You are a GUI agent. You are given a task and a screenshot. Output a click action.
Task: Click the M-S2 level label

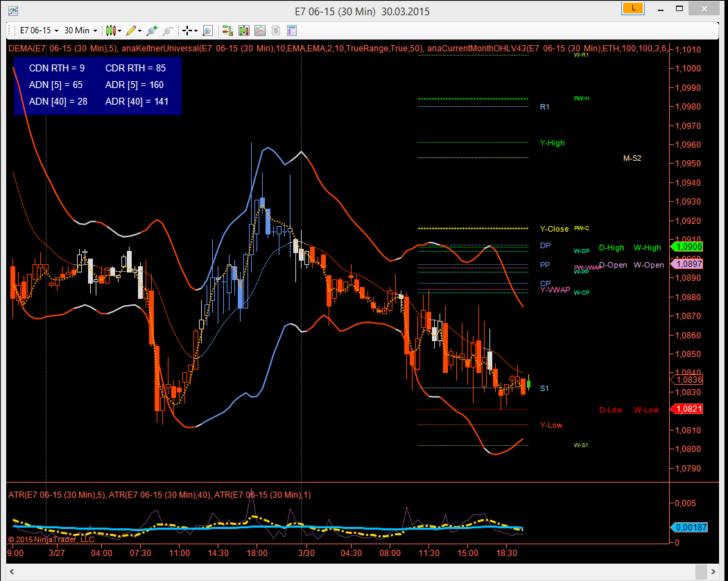(632, 158)
